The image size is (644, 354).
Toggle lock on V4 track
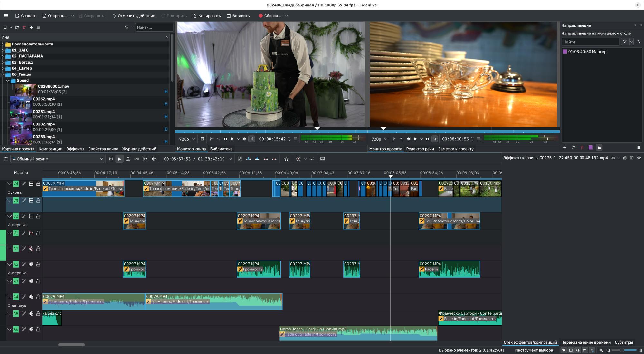(x=38, y=184)
